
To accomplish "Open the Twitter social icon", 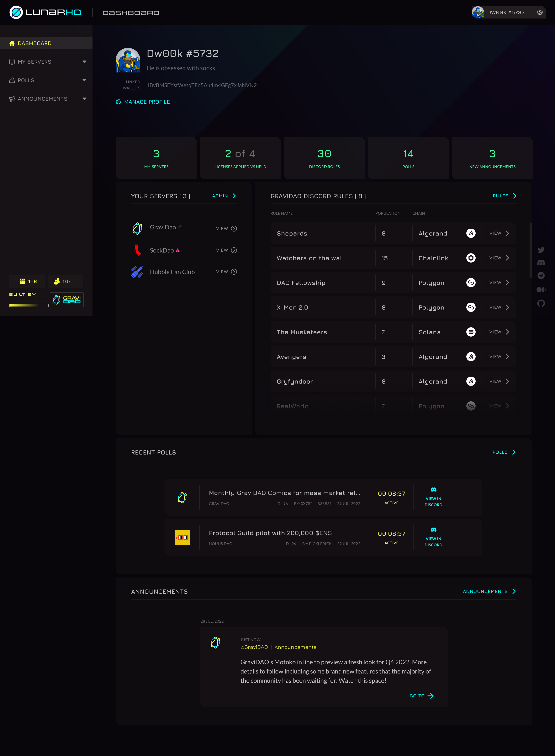I will click(x=541, y=250).
